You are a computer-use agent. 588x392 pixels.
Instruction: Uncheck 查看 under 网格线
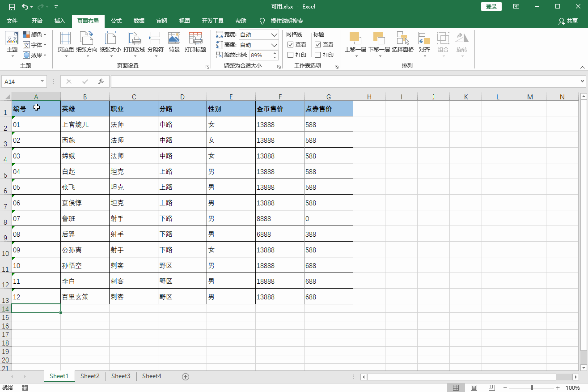[x=291, y=44]
